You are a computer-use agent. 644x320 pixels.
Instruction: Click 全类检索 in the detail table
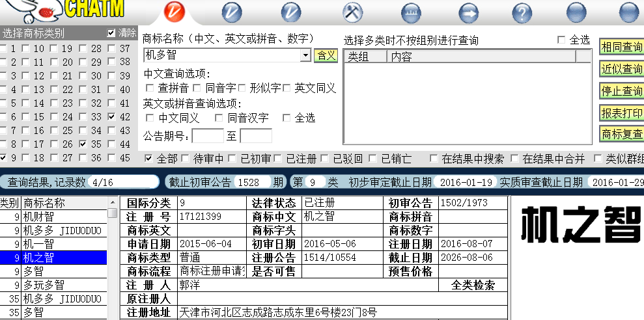click(x=473, y=285)
